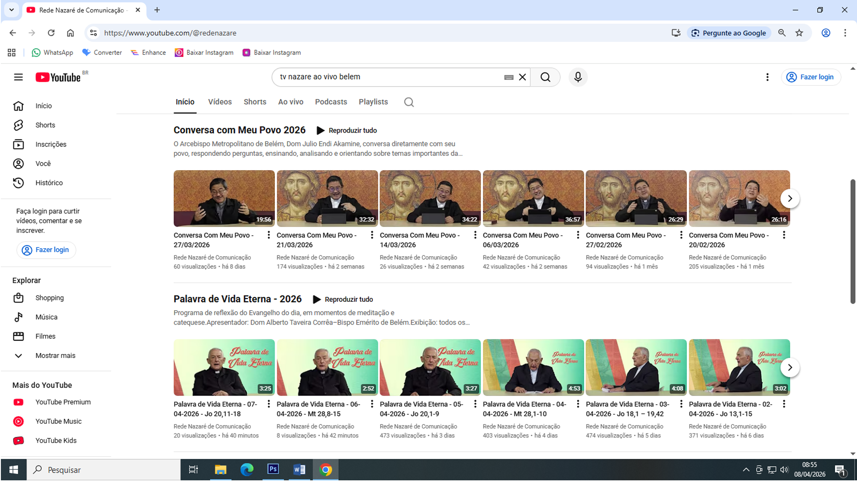Open the channel search magnifier beside Playlists
Screen dimensions: 857x504
(x=408, y=102)
